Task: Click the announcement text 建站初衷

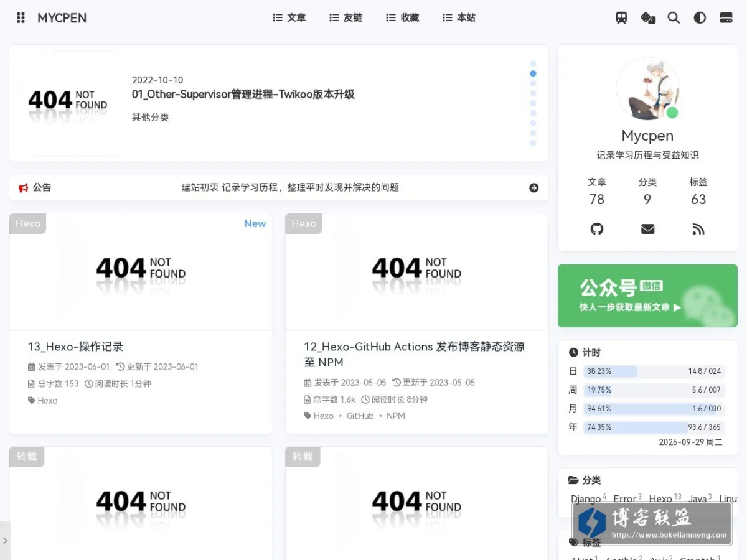Action: 290,187
